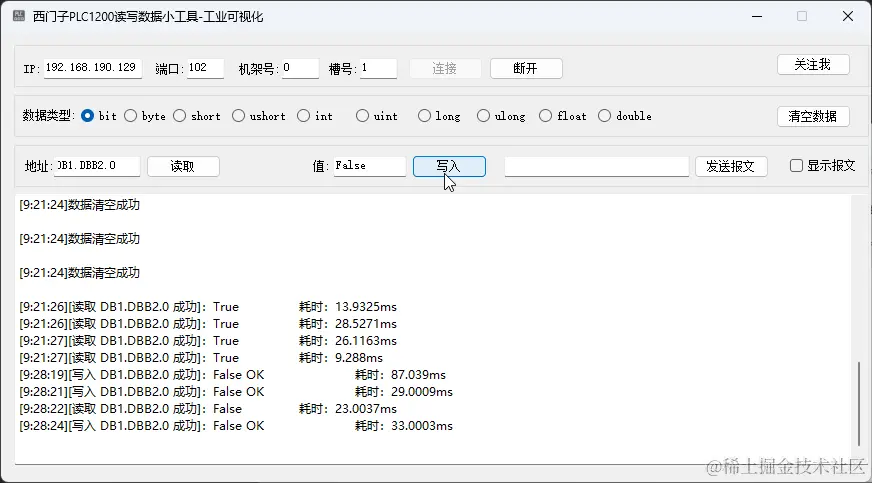
Task: Enable the 显示报文 checkbox
Action: (822, 166)
